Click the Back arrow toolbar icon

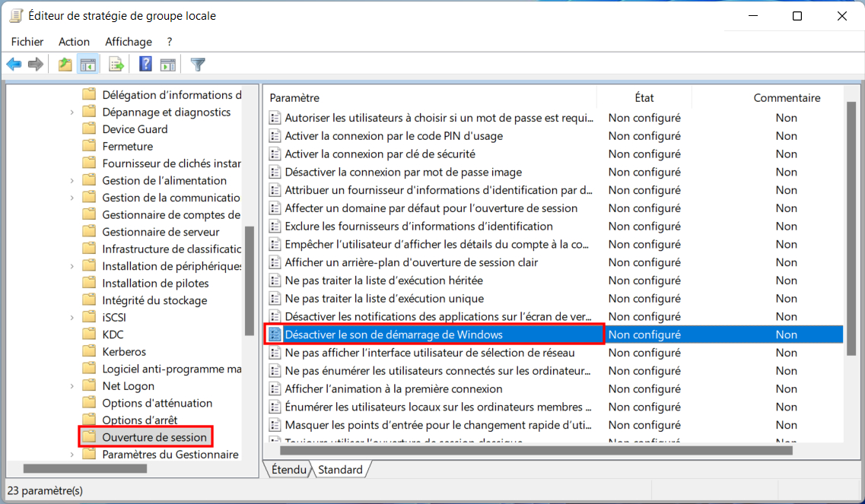point(14,65)
